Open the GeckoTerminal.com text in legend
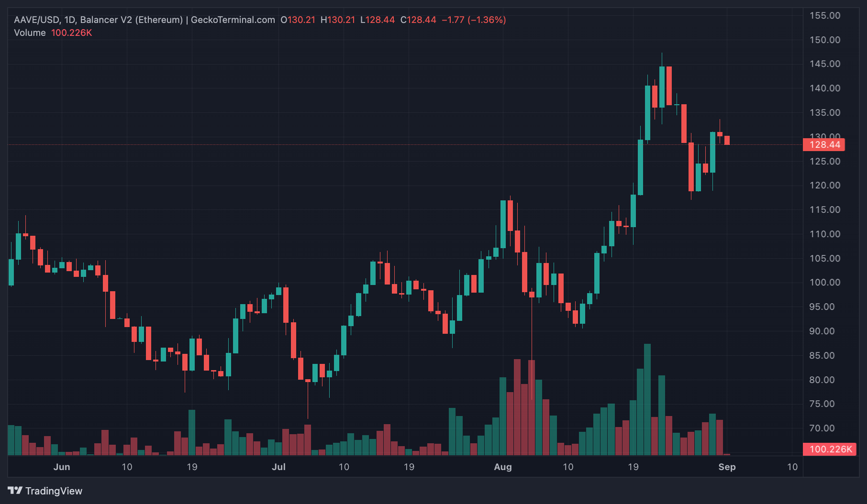The height and width of the screenshot is (504, 867). 233,20
